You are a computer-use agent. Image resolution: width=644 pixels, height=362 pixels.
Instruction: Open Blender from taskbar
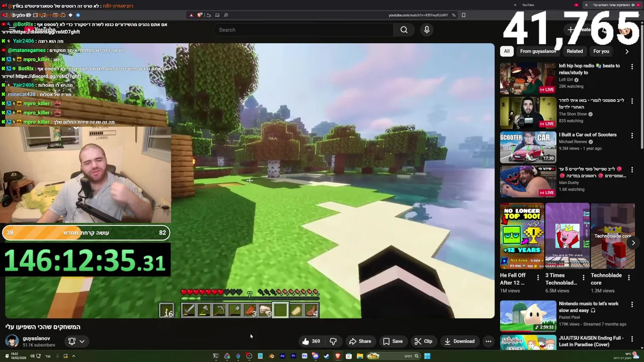pyautogui.click(x=271, y=356)
